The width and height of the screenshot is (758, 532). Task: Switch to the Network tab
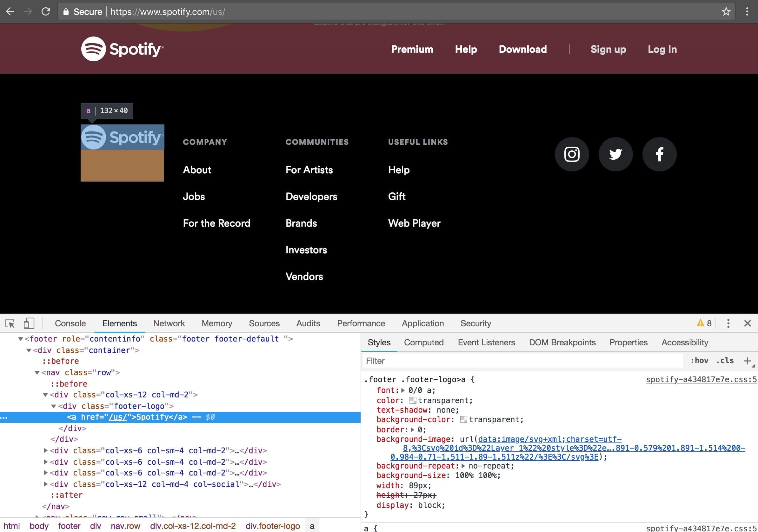tap(169, 323)
